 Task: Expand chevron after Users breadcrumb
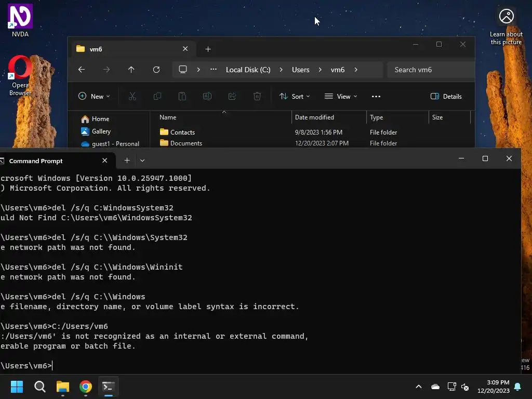click(320, 70)
